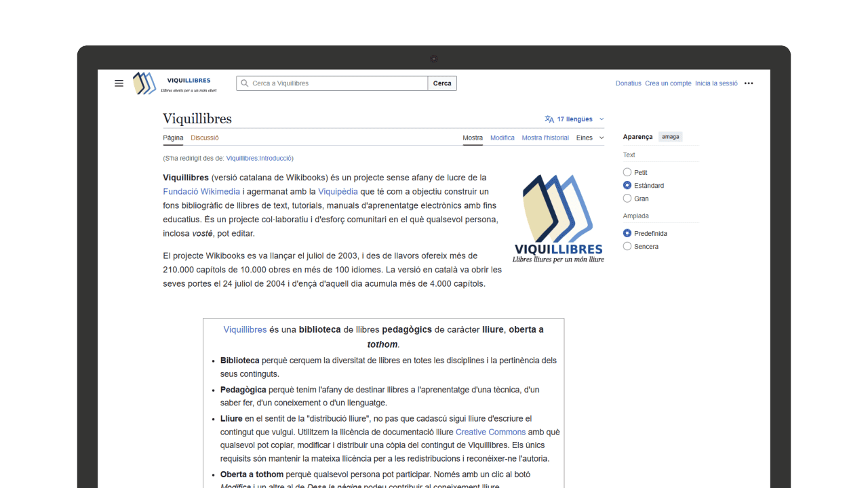Image resolution: width=868 pixels, height=488 pixels.
Task: Select Estàndard text size
Action: pyautogui.click(x=627, y=185)
